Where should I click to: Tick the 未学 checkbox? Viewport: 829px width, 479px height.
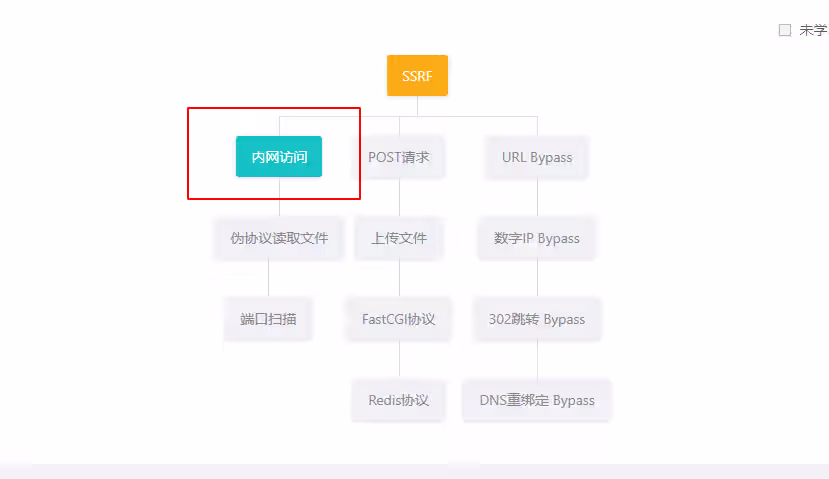(x=785, y=30)
